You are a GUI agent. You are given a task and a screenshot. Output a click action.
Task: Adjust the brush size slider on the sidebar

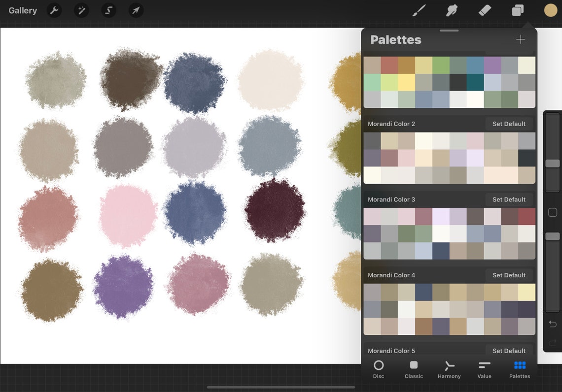[x=552, y=163]
